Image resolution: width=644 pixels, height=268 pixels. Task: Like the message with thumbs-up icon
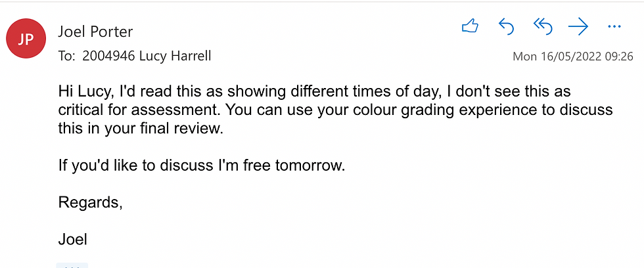click(x=471, y=27)
